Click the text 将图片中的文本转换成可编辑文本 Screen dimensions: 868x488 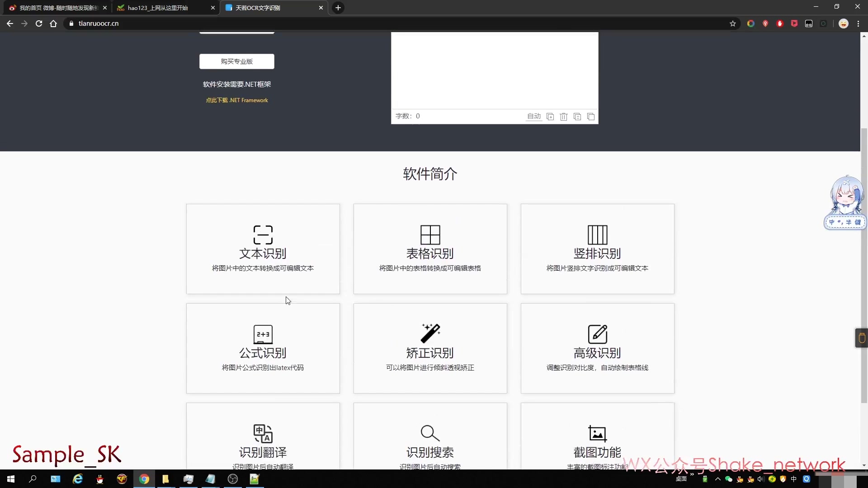[263, 268]
